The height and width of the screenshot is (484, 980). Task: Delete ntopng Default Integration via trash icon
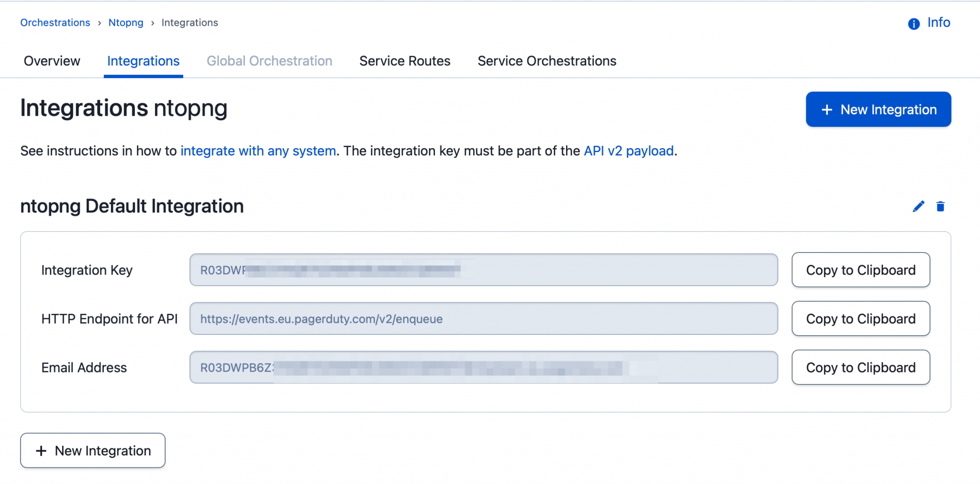[940, 206]
